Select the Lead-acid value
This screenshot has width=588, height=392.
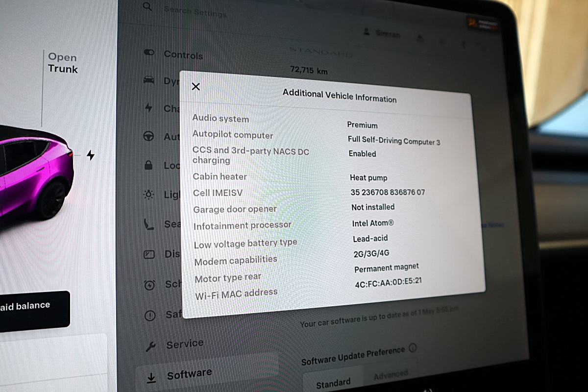click(370, 239)
